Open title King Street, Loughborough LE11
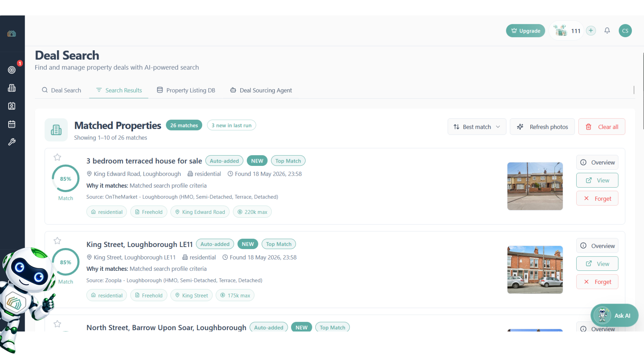Image resolution: width=644 pixels, height=362 pixels. tap(140, 244)
